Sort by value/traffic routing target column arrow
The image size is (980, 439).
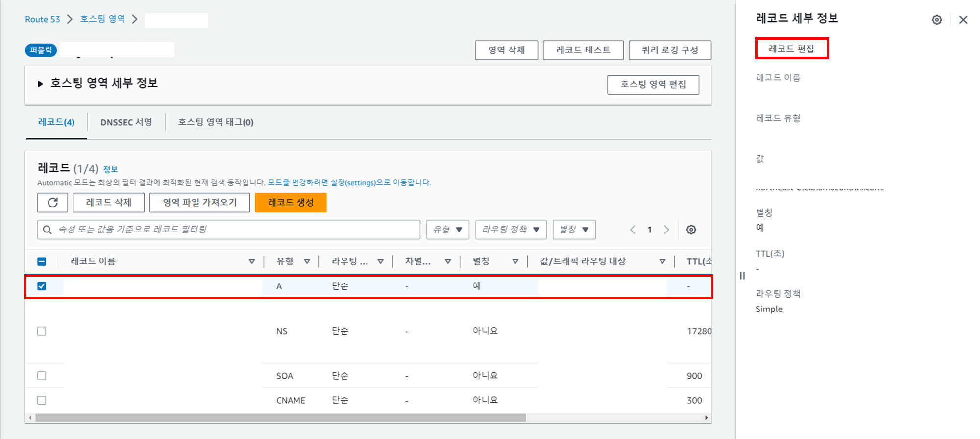click(662, 261)
